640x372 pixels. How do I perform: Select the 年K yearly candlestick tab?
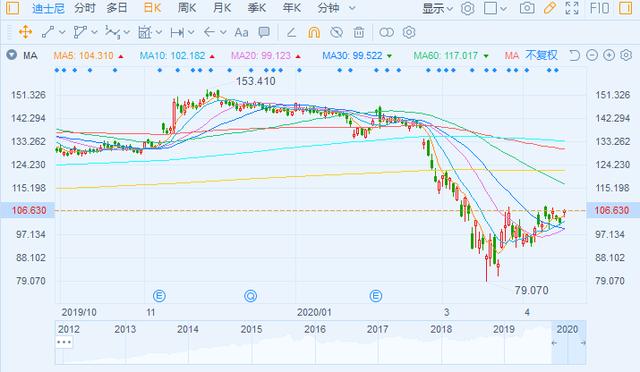292,8
